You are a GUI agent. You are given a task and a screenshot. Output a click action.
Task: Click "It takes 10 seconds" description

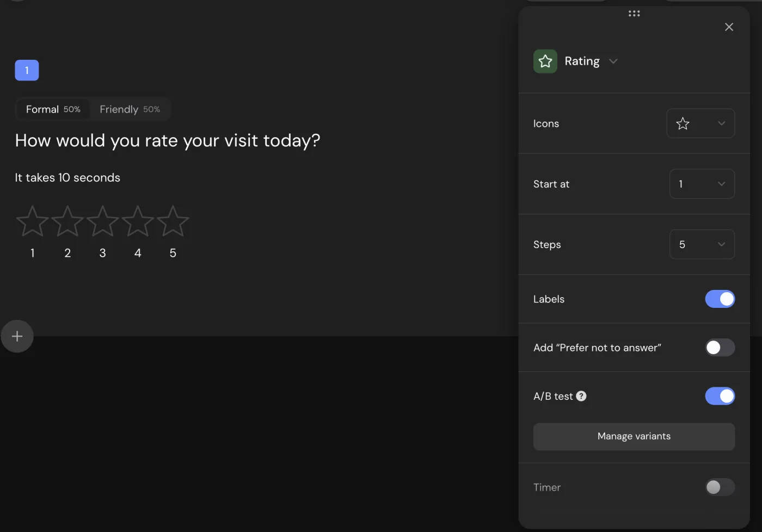[67, 178]
